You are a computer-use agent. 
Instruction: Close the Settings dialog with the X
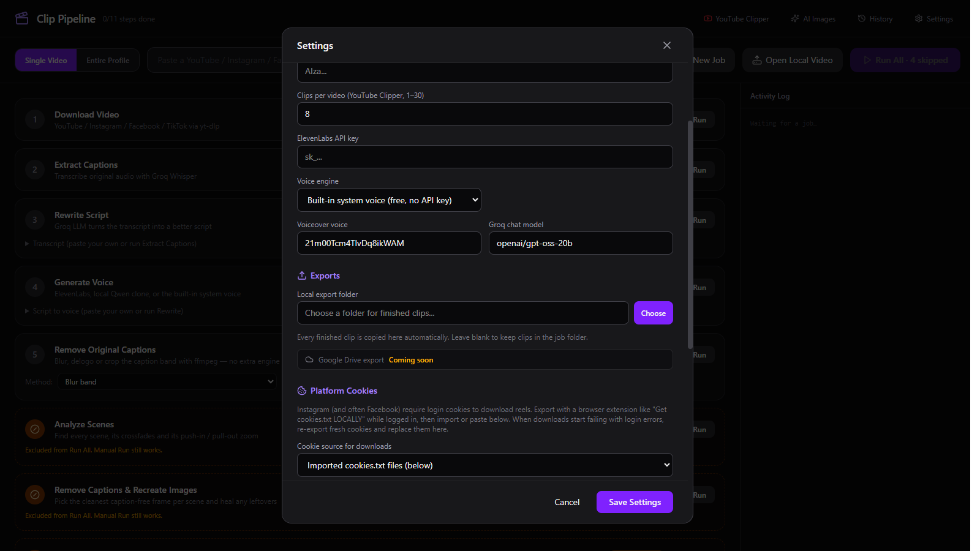click(667, 45)
